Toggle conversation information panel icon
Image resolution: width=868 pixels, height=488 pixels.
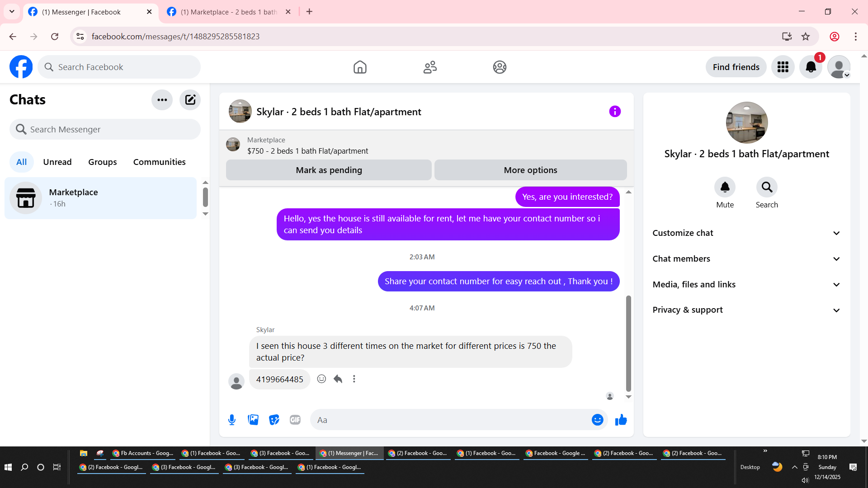(615, 111)
